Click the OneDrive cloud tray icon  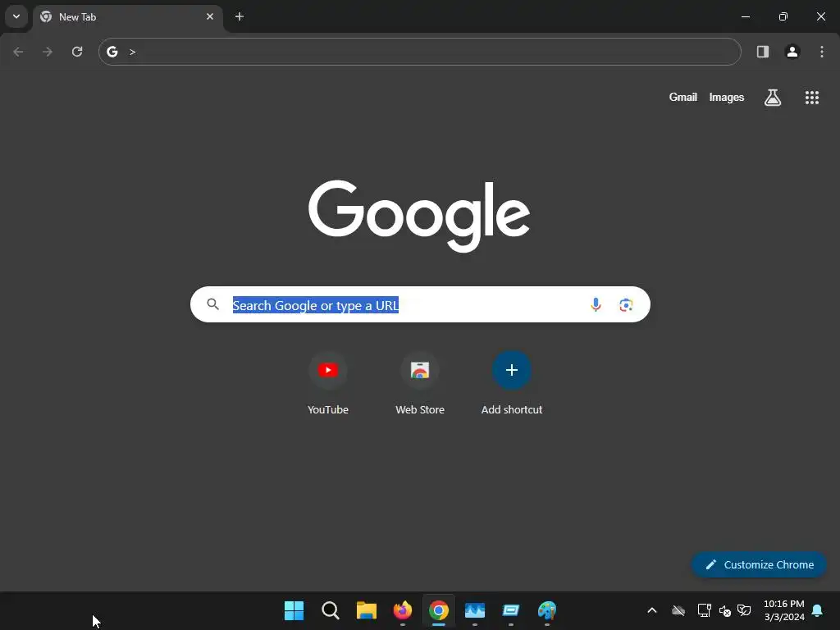(x=678, y=610)
